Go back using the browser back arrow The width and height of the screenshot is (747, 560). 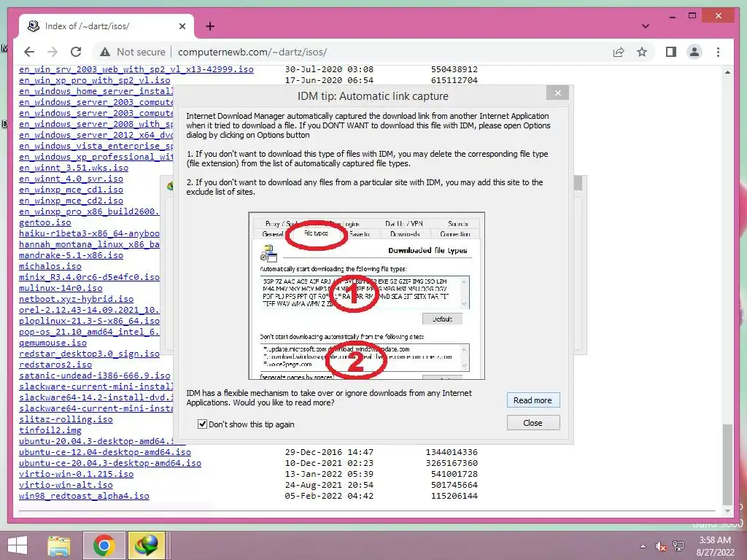(29, 52)
